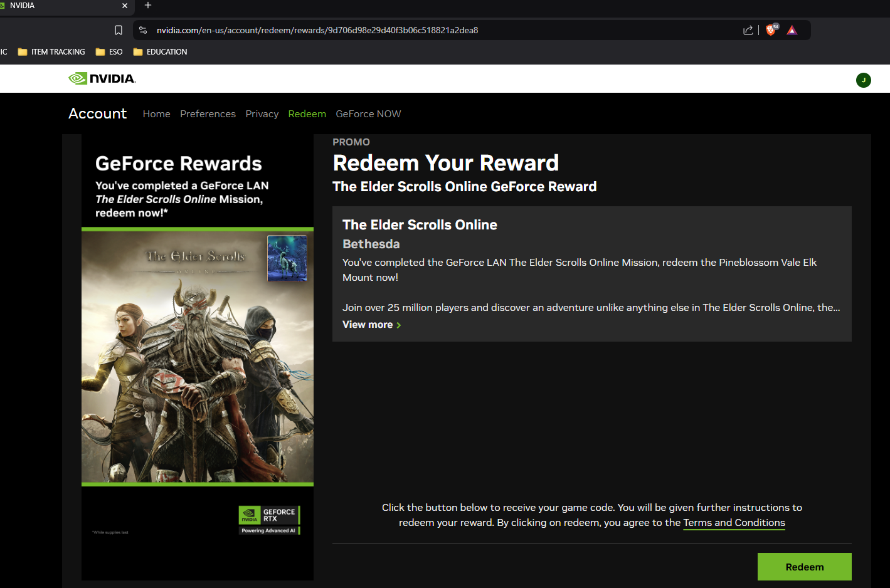Expand View more in the description
Screen dimensions: 890x588
(371, 325)
